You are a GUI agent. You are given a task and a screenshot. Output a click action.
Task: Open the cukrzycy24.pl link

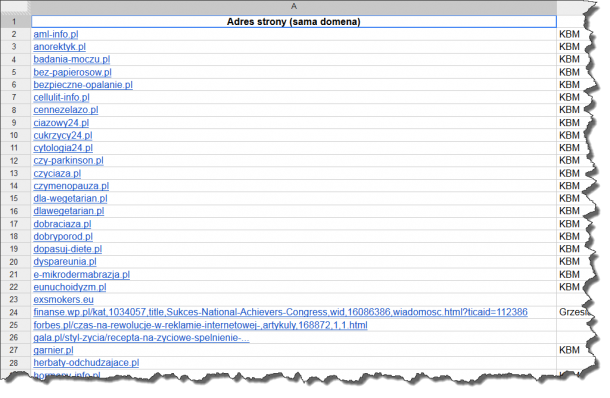(63, 135)
